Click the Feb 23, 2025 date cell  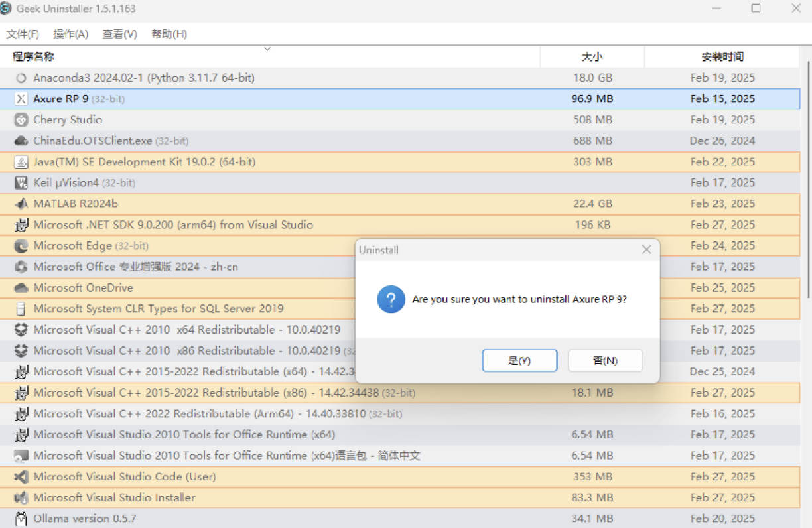pos(722,204)
